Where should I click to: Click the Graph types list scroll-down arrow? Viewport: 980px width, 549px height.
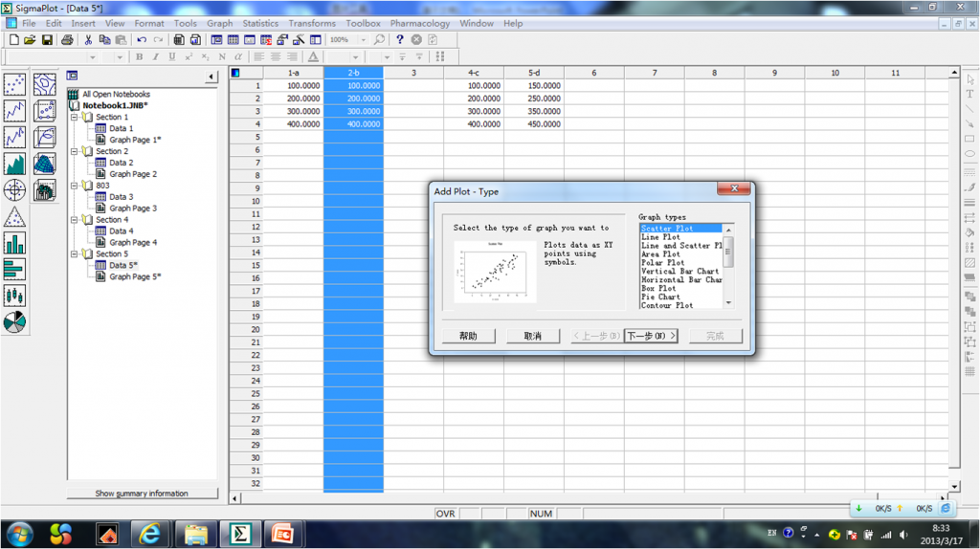[728, 303]
